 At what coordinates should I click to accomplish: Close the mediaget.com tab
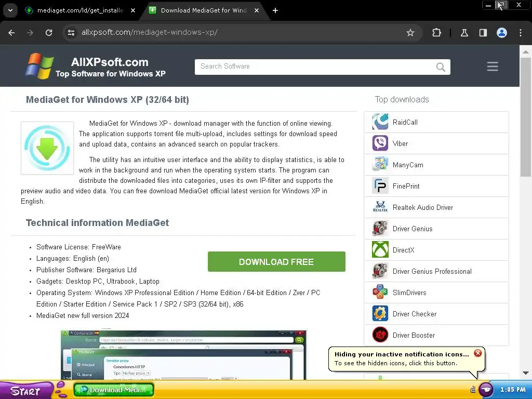coord(133,10)
